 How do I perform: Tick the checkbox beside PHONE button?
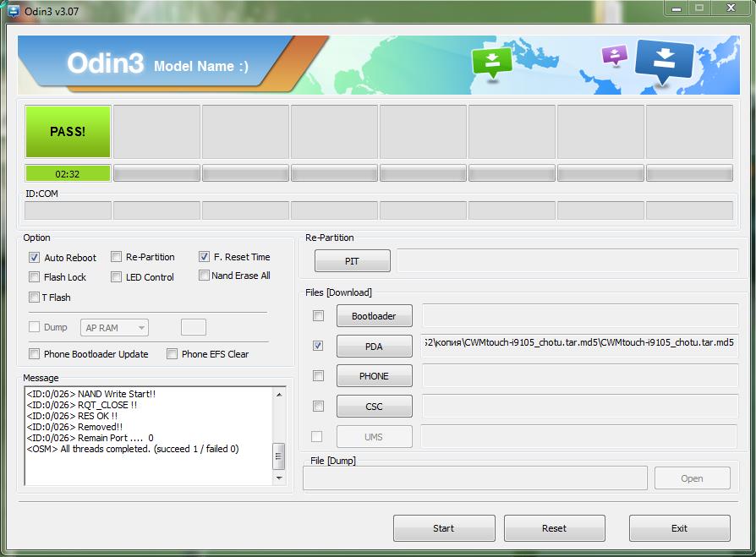click(318, 376)
